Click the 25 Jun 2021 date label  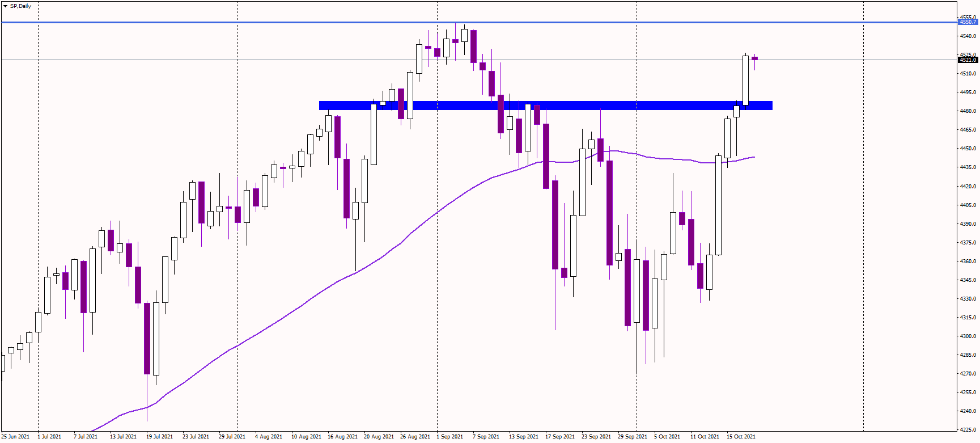pyautogui.click(x=15, y=437)
